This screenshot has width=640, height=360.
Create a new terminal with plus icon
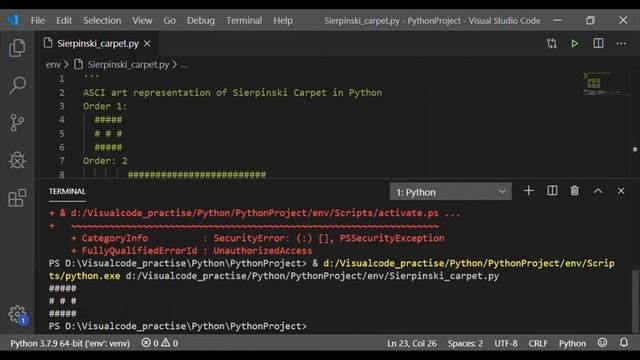pyautogui.click(x=529, y=191)
